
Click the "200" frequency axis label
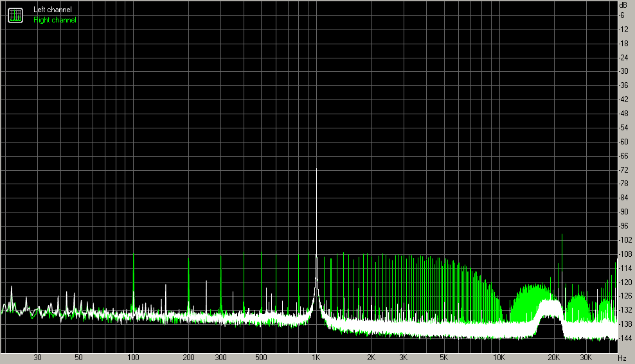tap(188, 358)
